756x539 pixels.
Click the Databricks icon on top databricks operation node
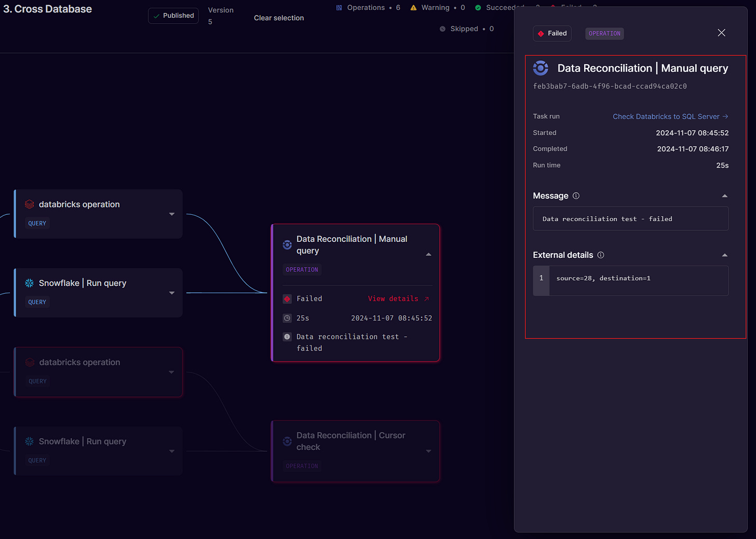click(30, 204)
